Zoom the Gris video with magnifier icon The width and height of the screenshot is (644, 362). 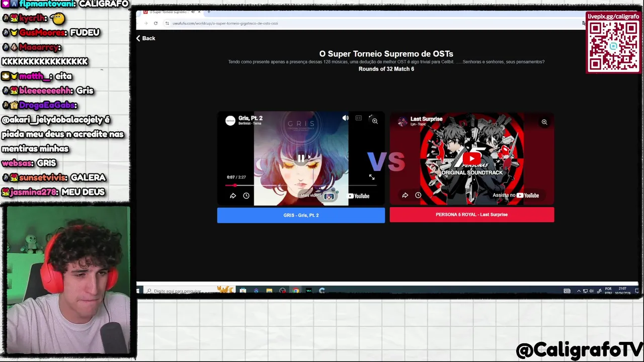[375, 121]
